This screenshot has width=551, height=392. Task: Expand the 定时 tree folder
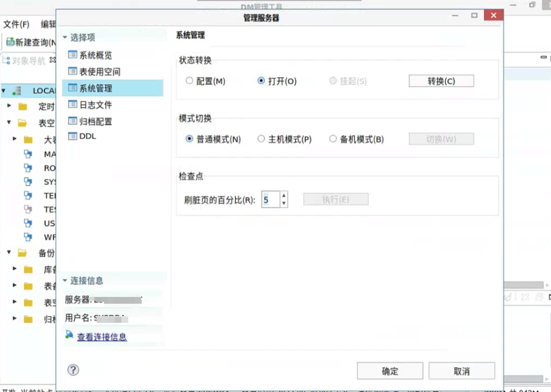(9, 106)
